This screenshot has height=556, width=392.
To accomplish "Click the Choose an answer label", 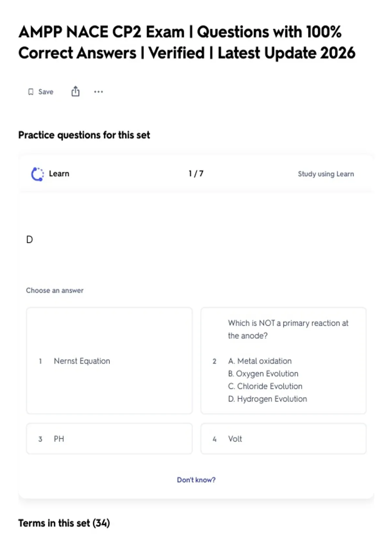I will point(55,290).
